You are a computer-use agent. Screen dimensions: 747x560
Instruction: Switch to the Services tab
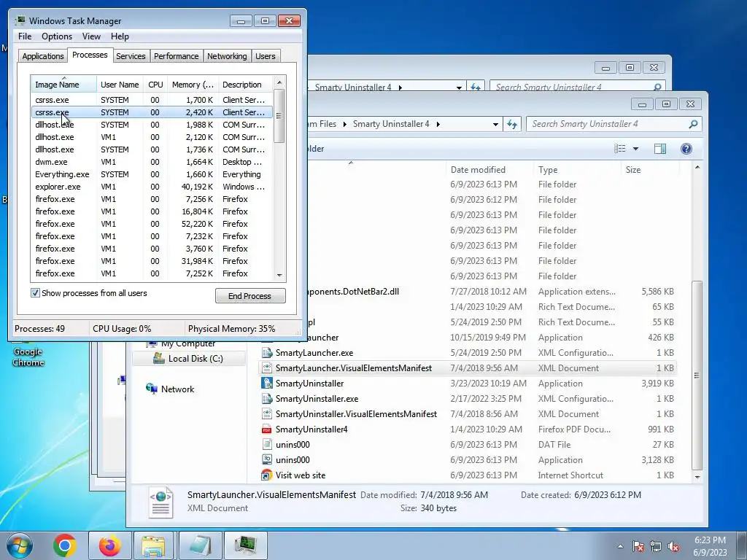tap(131, 56)
